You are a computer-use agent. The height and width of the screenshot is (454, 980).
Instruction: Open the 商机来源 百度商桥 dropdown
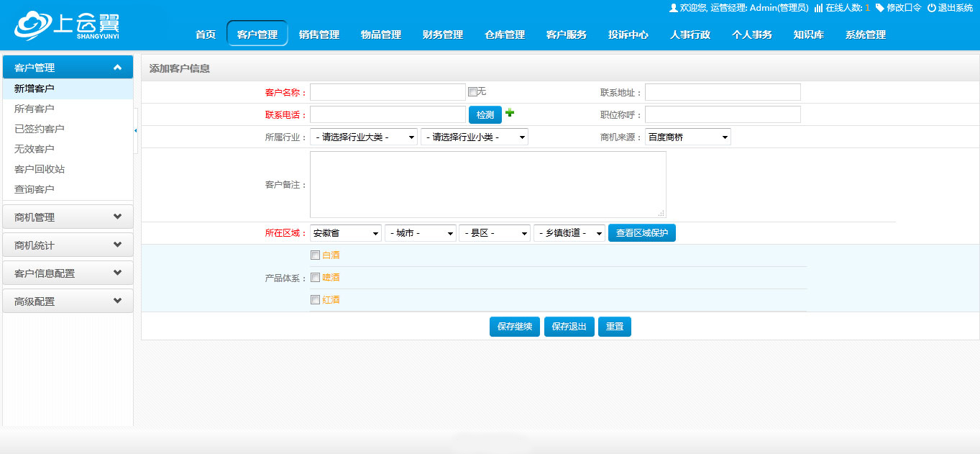[688, 137]
